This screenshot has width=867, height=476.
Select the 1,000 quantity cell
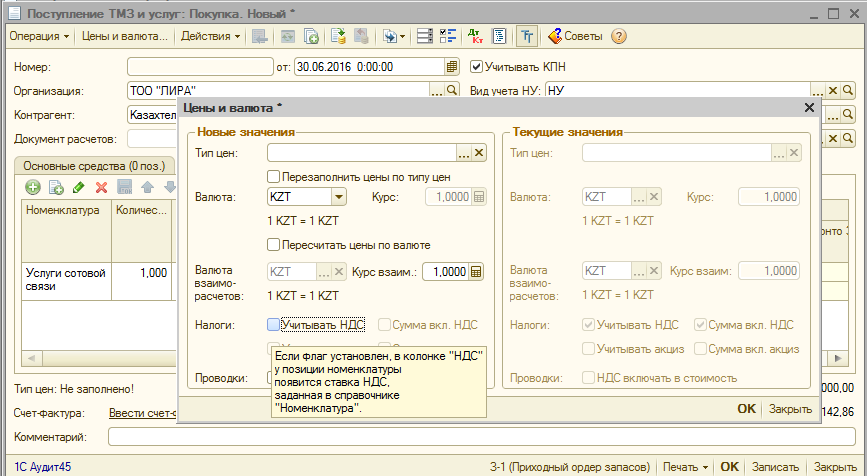point(142,280)
